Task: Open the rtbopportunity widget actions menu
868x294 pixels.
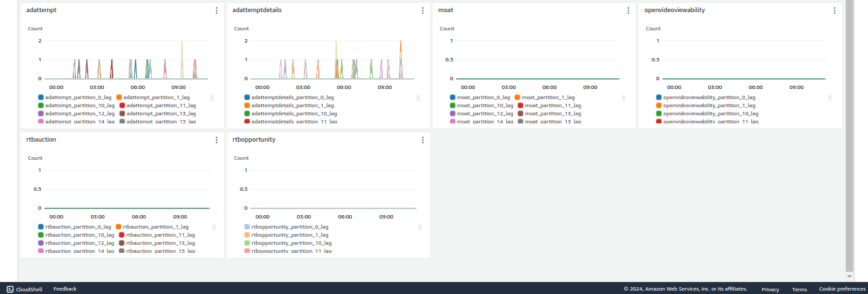Action: click(x=423, y=140)
